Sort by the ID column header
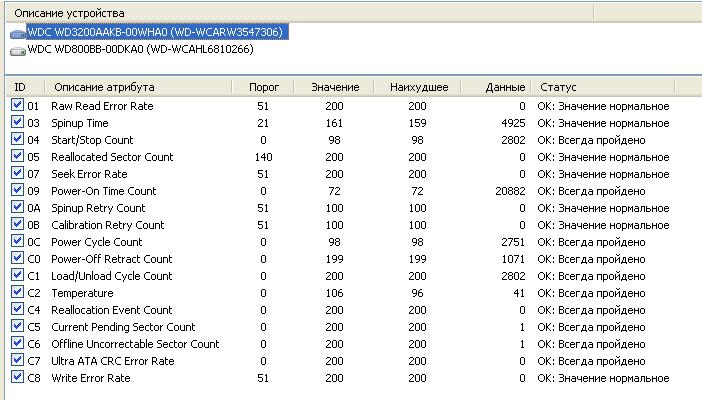This screenshot has height=400, width=702. 25,87
